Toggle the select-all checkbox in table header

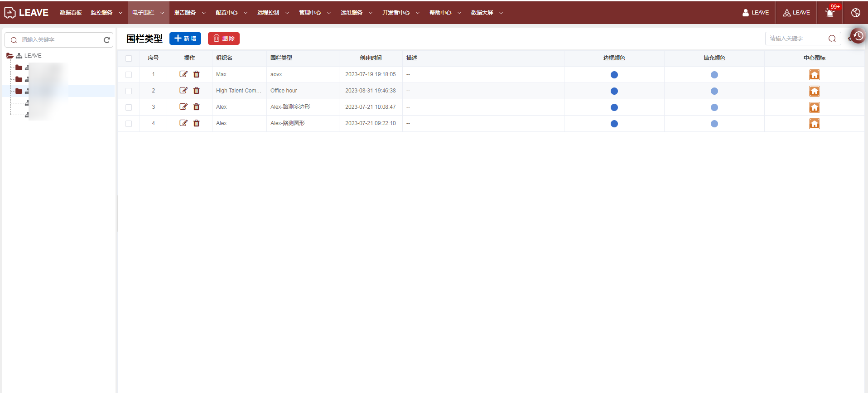129,58
